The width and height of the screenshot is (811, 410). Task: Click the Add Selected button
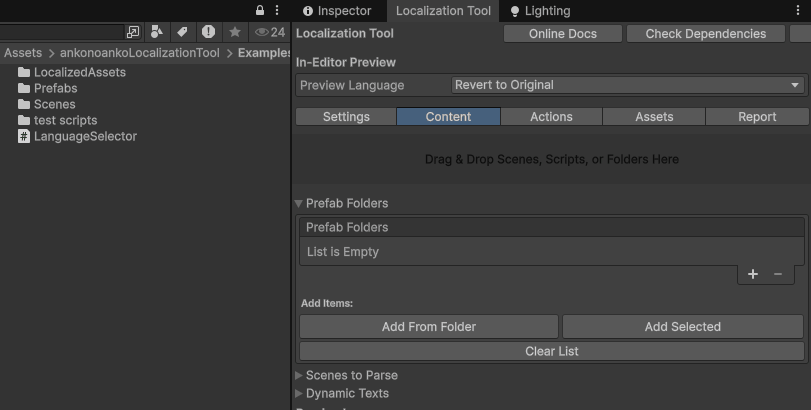point(683,327)
